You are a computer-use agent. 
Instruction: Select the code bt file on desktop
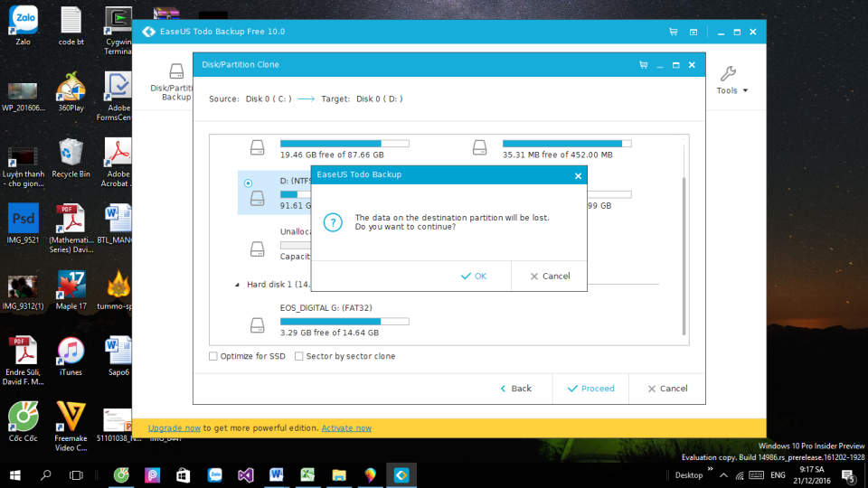tap(71, 25)
